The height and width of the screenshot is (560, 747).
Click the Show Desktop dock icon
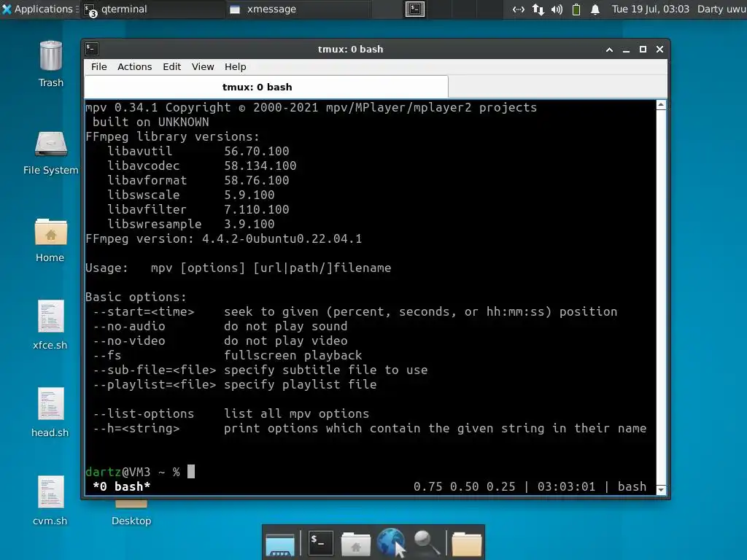click(280, 544)
